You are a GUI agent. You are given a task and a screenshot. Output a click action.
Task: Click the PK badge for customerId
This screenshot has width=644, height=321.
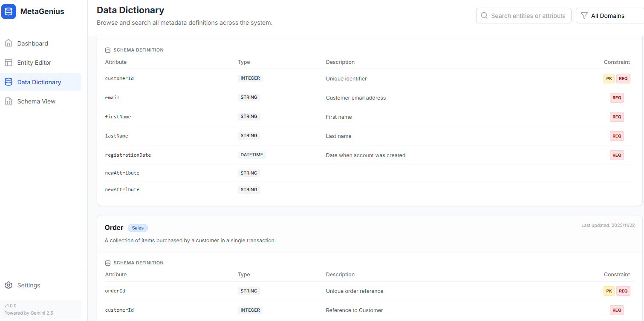coord(609,79)
